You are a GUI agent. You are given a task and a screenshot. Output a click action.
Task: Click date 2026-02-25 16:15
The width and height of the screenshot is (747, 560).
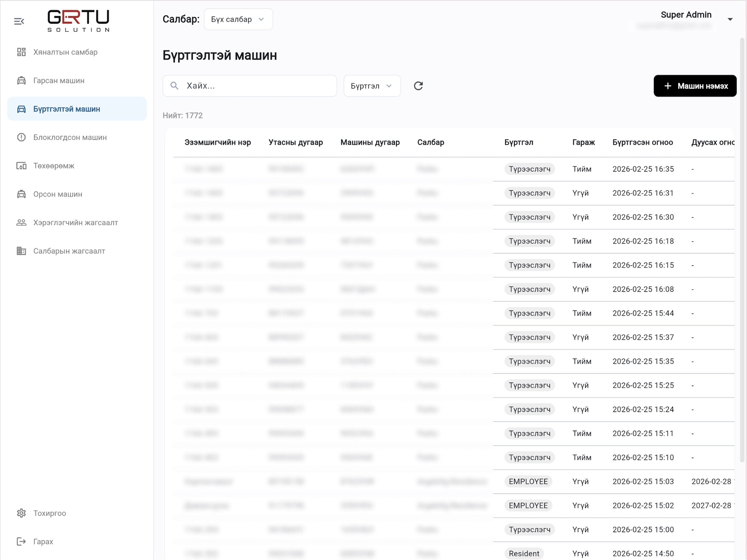643,265
